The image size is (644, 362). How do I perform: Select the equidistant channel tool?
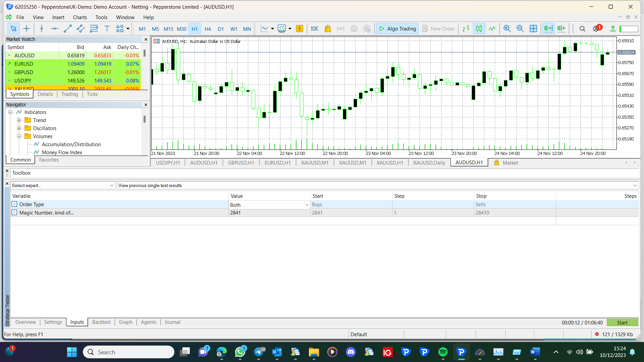[81, 29]
